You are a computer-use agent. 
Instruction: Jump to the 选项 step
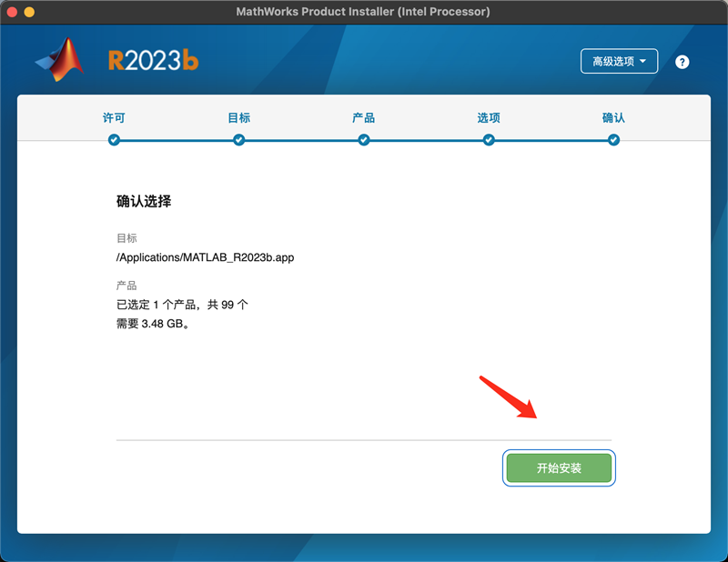(489, 118)
